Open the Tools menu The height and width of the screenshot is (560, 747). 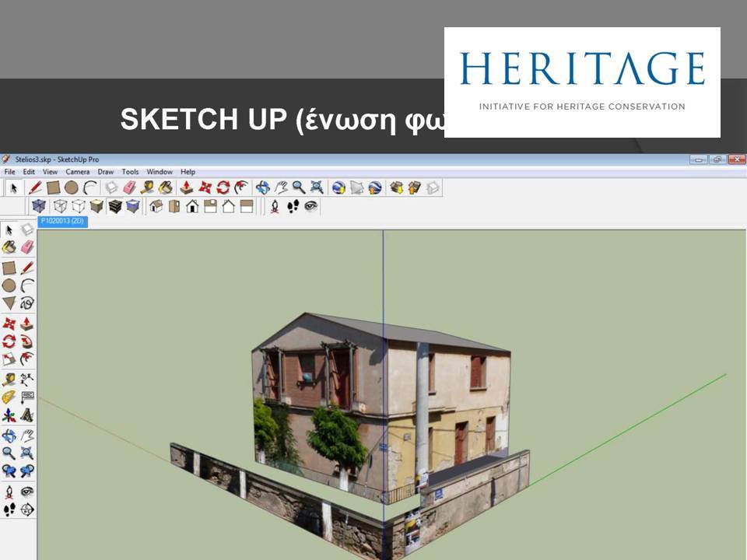pyautogui.click(x=130, y=172)
